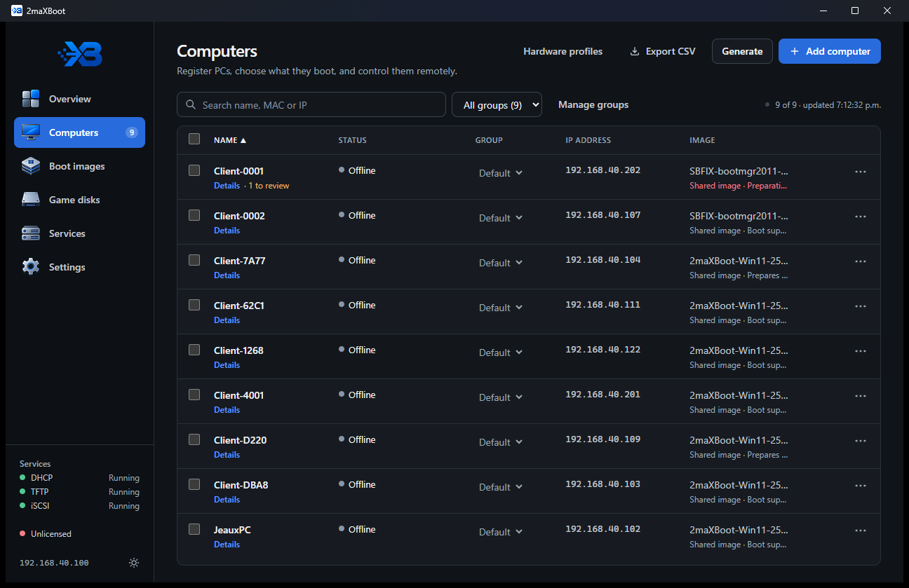909x588 pixels.
Task: Open the more options menu for Client-4001
Action: point(861,397)
